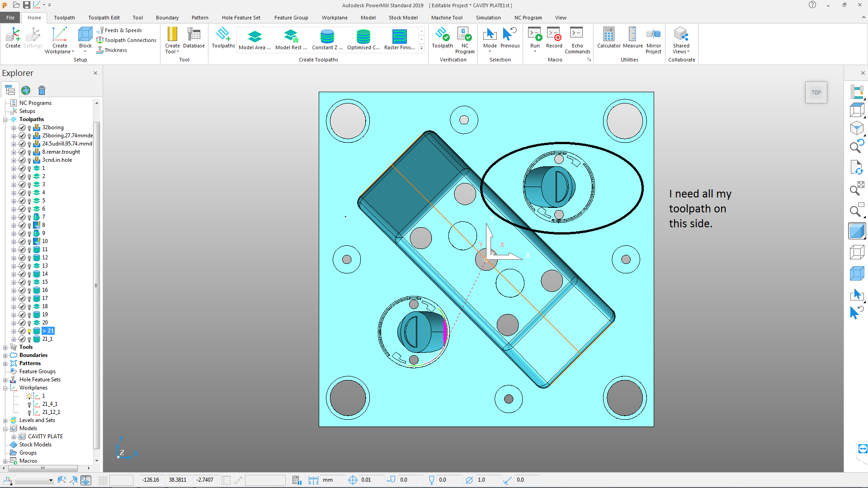Toggle the checkmark on toolpath 8.remar.trought
Image resolution: width=868 pixels, height=488 pixels.
(x=22, y=152)
